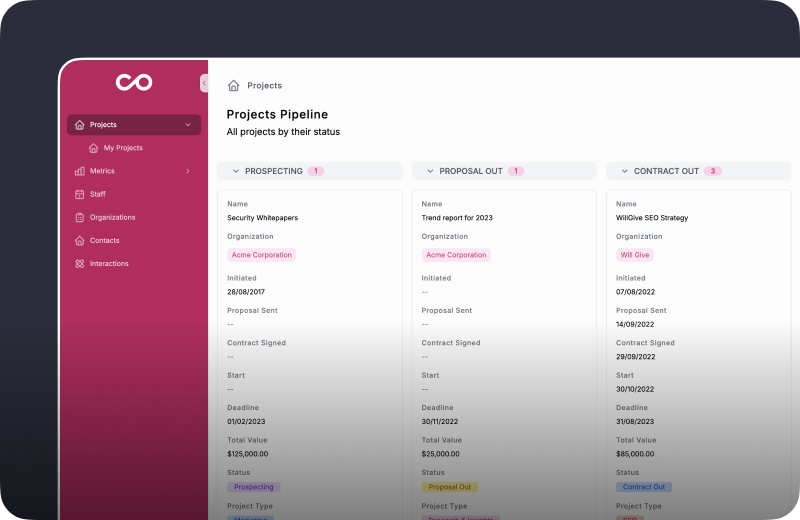Image resolution: width=800 pixels, height=520 pixels.
Task: Click the Contract Out status badge
Action: pyautogui.click(x=644, y=487)
